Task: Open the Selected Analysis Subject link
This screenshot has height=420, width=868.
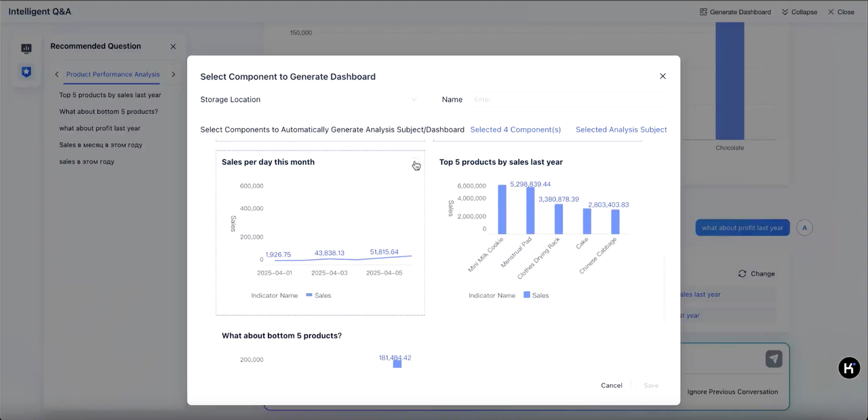Action: [620, 130]
